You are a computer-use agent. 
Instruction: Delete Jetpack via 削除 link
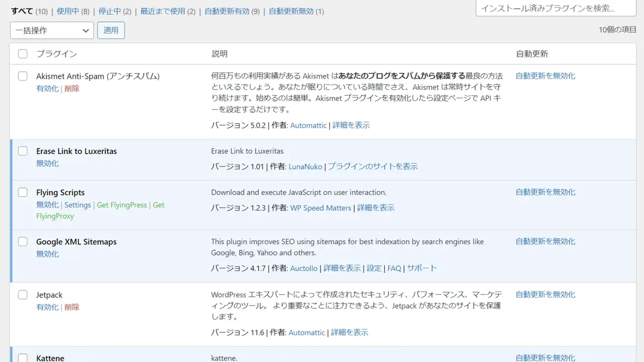click(x=72, y=307)
